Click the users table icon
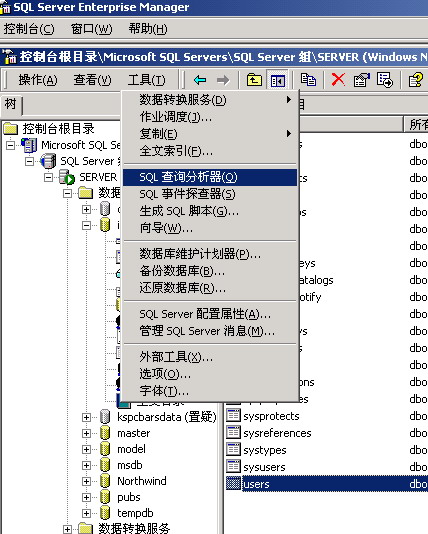Viewport: 428px width, 534px height. [233, 484]
